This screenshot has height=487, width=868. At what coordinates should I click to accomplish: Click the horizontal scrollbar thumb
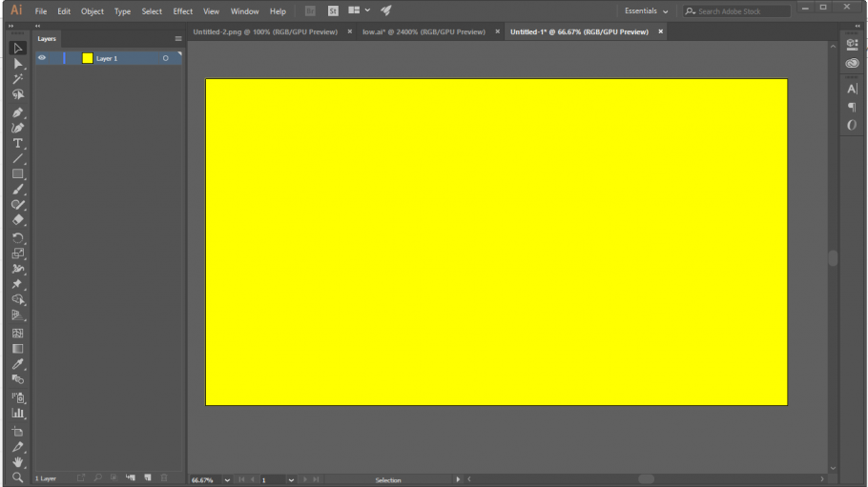point(646,479)
